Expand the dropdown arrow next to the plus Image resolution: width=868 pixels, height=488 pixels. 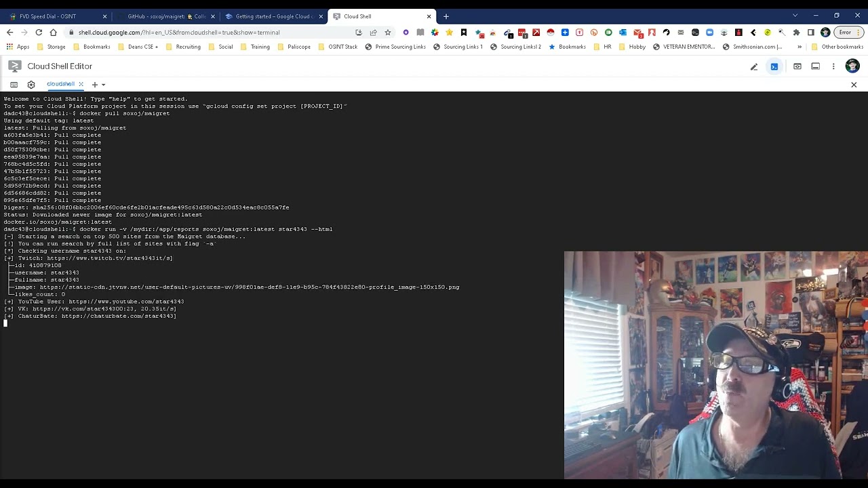click(x=103, y=85)
